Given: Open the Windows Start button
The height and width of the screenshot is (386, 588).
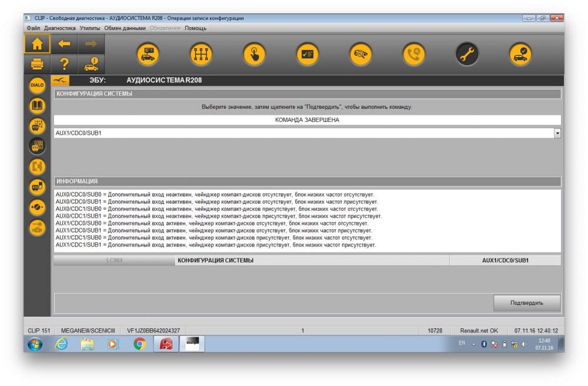Looking at the screenshot, I should pos(35,344).
